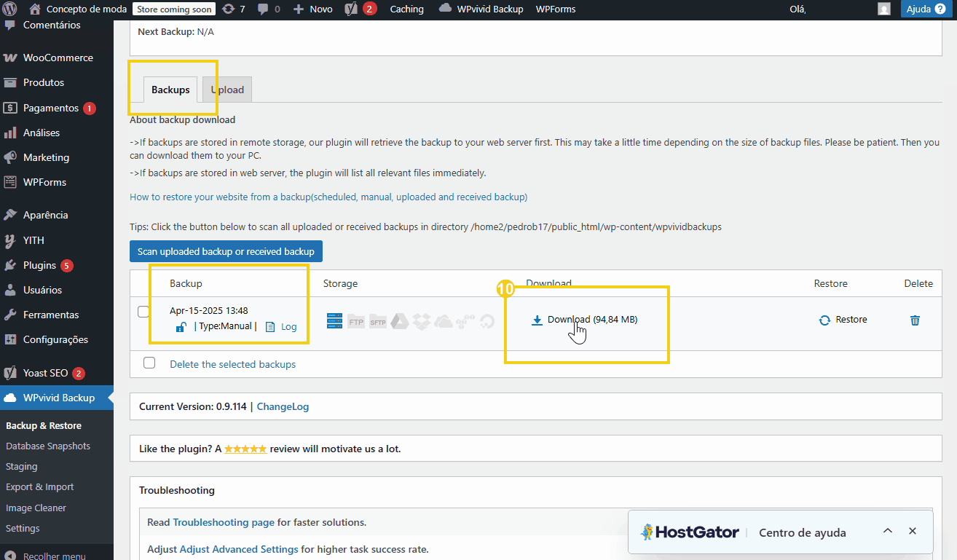Switch to the Backups tab

click(170, 90)
